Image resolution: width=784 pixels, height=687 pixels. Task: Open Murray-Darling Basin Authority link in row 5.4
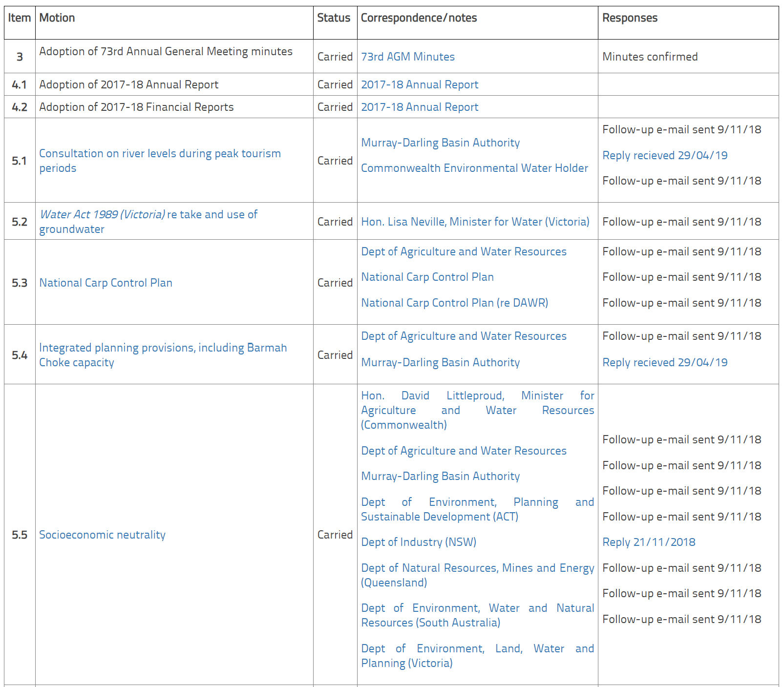coord(440,362)
